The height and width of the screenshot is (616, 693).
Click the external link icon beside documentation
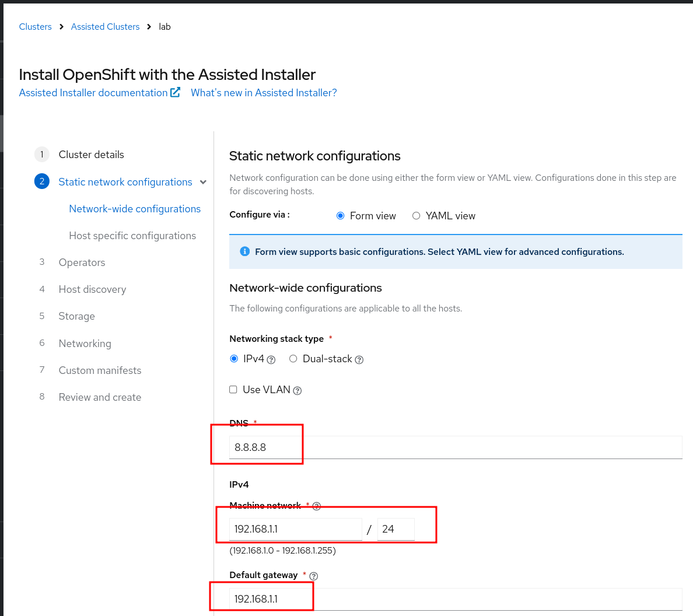click(176, 92)
